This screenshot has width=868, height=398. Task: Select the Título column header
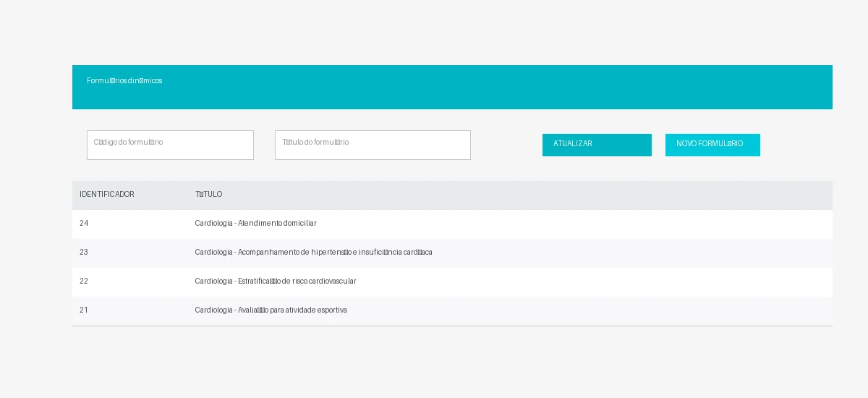click(208, 195)
